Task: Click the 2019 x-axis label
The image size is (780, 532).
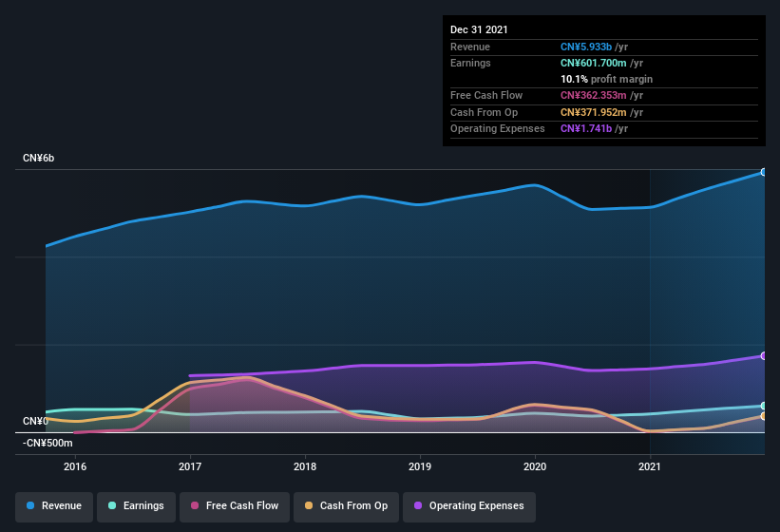Action: pyautogui.click(x=420, y=466)
